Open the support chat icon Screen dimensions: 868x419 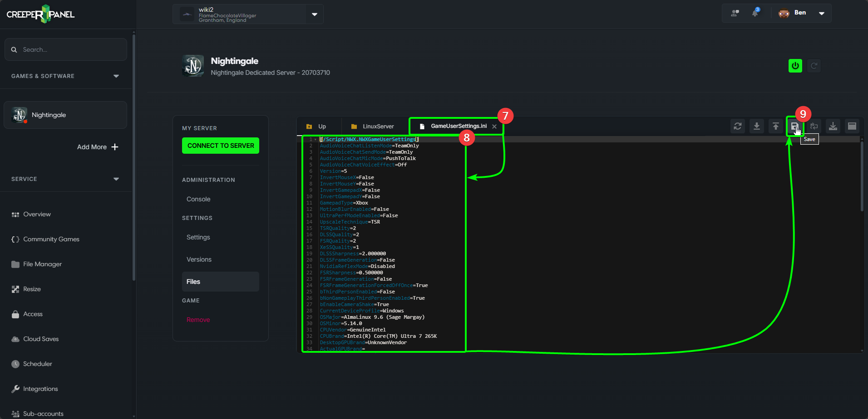point(735,13)
